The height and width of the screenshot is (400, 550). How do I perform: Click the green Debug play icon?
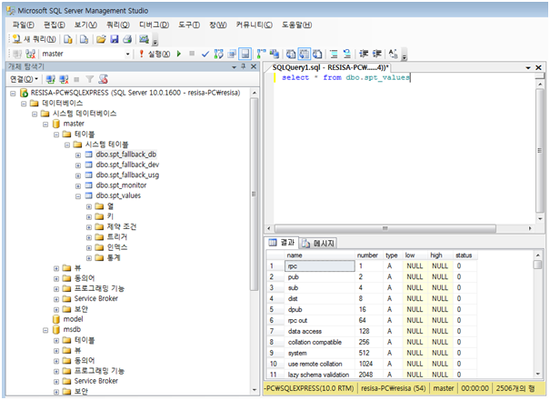[x=179, y=54]
